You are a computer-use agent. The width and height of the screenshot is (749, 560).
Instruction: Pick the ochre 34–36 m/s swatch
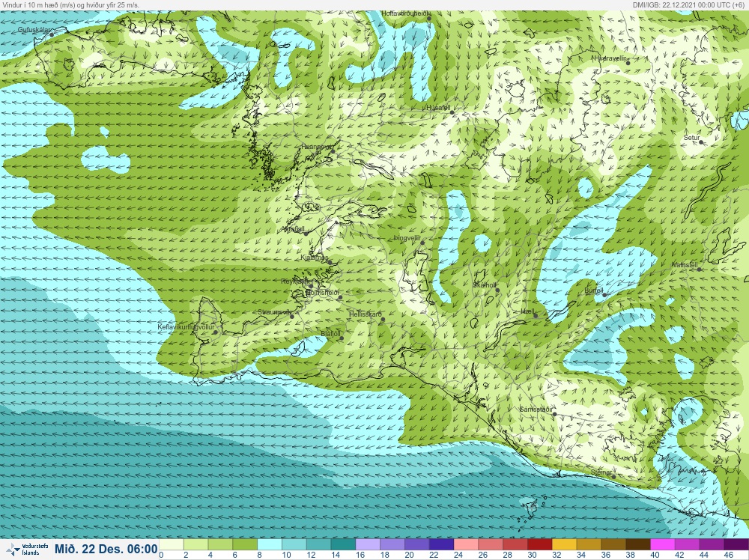[589, 545]
